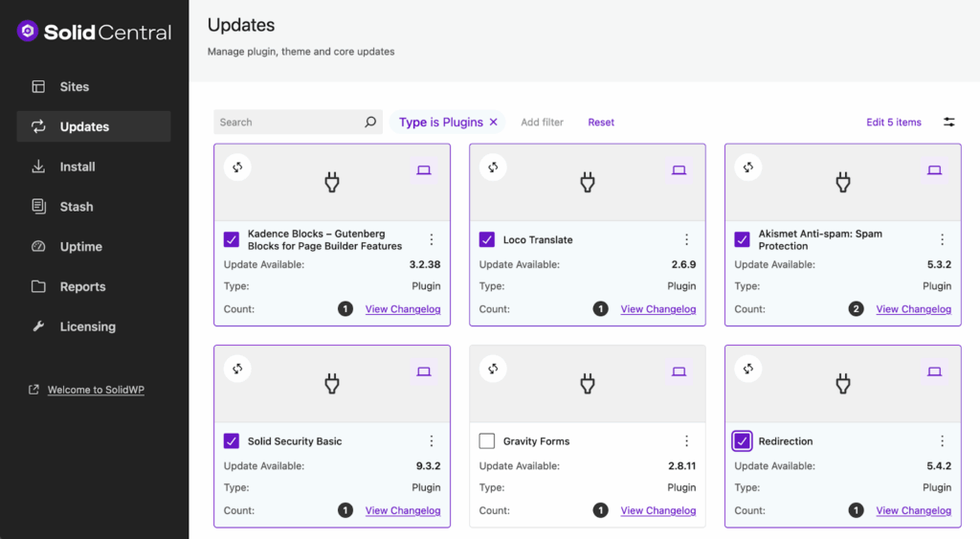The image size is (980, 539).
Task: Click the sync icon on Gravity Forms card
Action: 493,369
